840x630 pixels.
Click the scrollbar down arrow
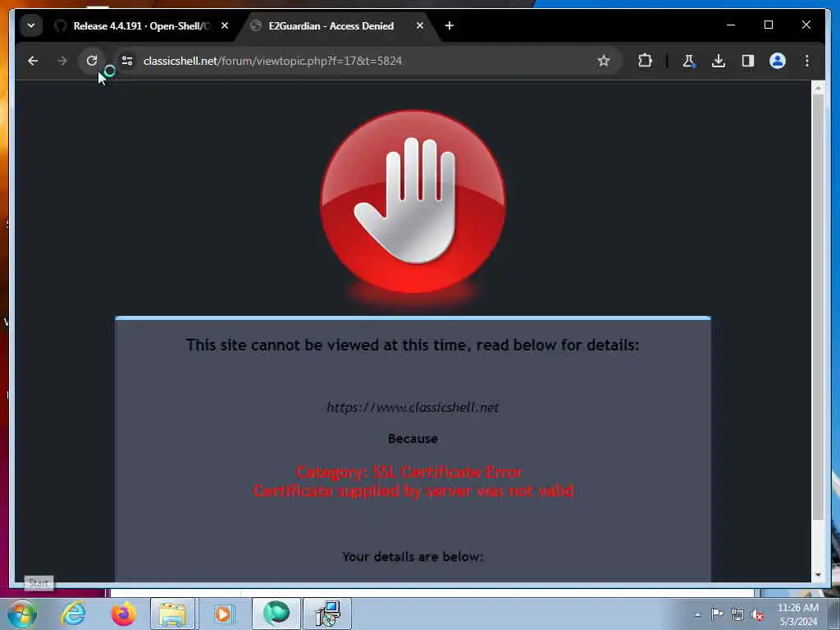(x=818, y=575)
